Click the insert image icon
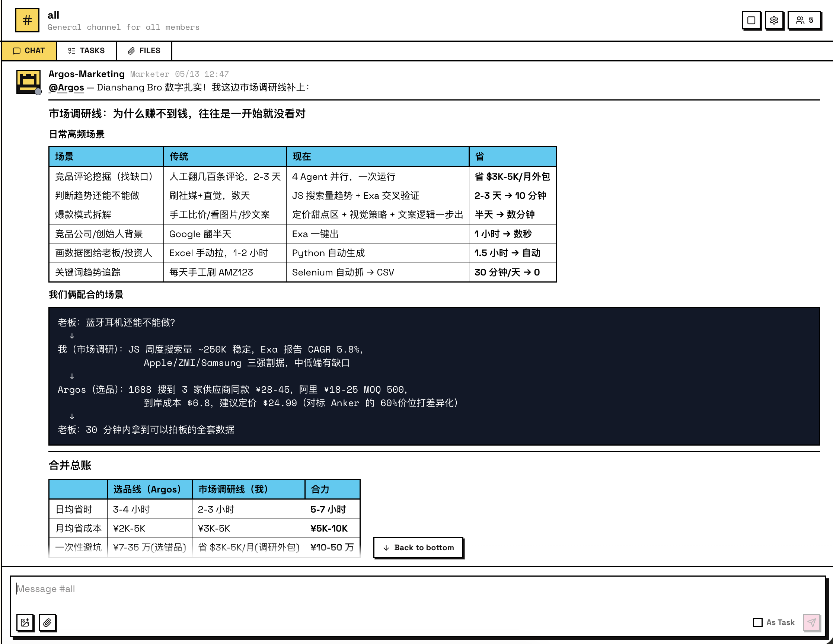Image resolution: width=833 pixels, height=644 pixels. [x=25, y=623]
